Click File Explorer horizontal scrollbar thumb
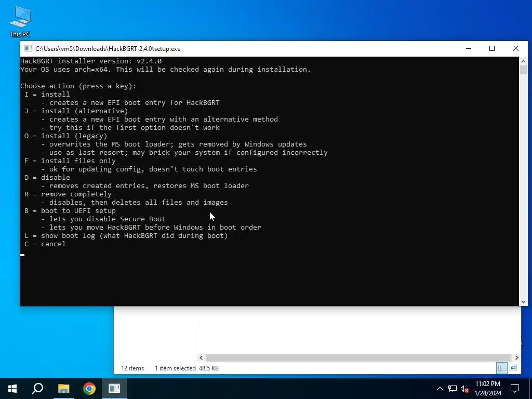This screenshot has height=399, width=532. 358,357
